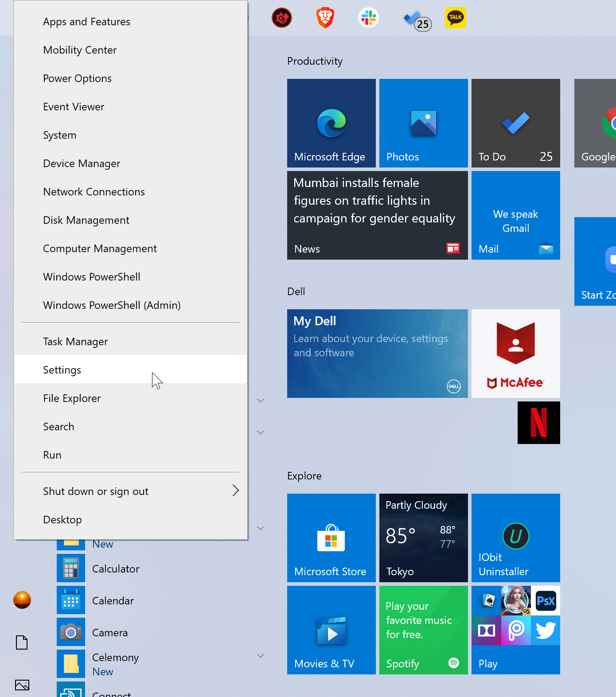Viewport: 616px width, 697px height.
Task: Select Desktop menu entry
Action: pyautogui.click(x=130, y=520)
